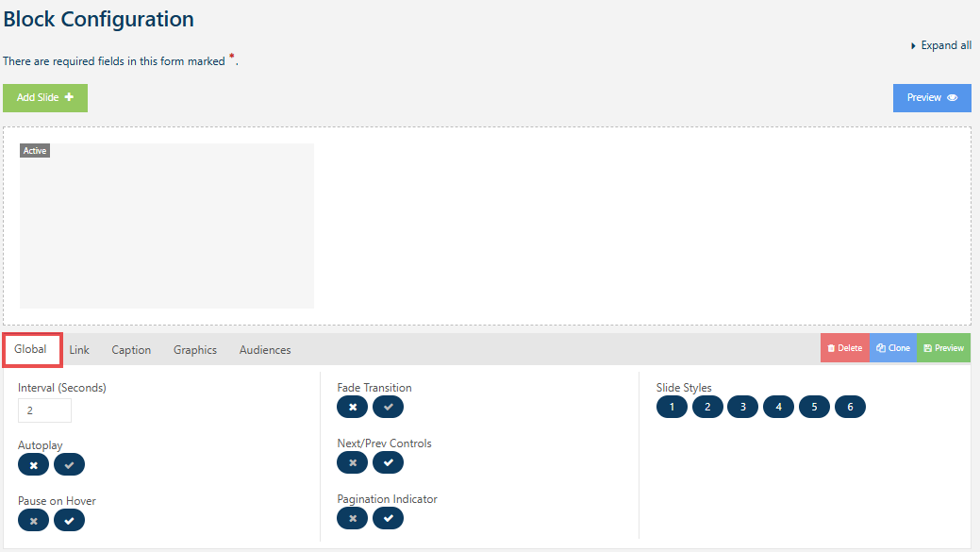This screenshot has height=552, width=980.
Task: Switch to the Audiences tab
Action: click(x=265, y=350)
